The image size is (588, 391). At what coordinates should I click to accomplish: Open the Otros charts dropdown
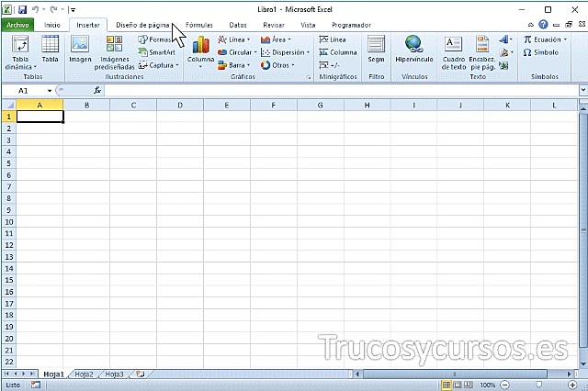277,65
